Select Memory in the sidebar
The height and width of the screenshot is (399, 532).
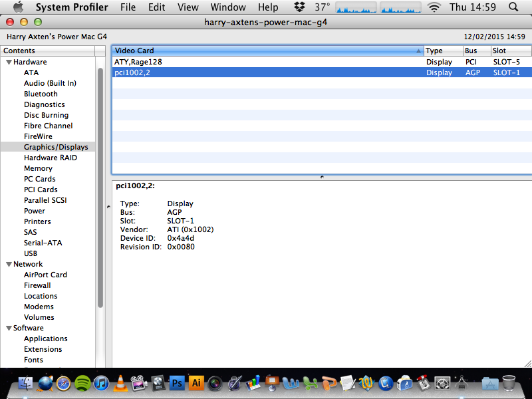click(38, 168)
